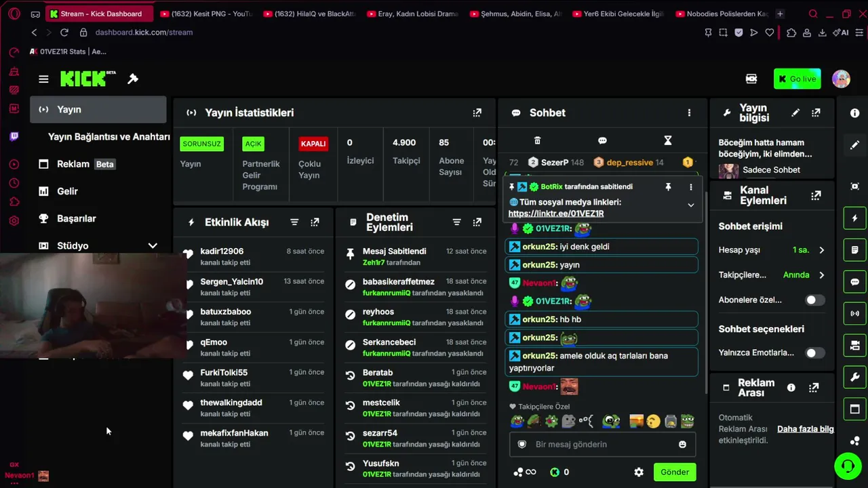Switch to the HilalQ ve BlackAtt YouTube tab
868x488 pixels.
[310, 14]
